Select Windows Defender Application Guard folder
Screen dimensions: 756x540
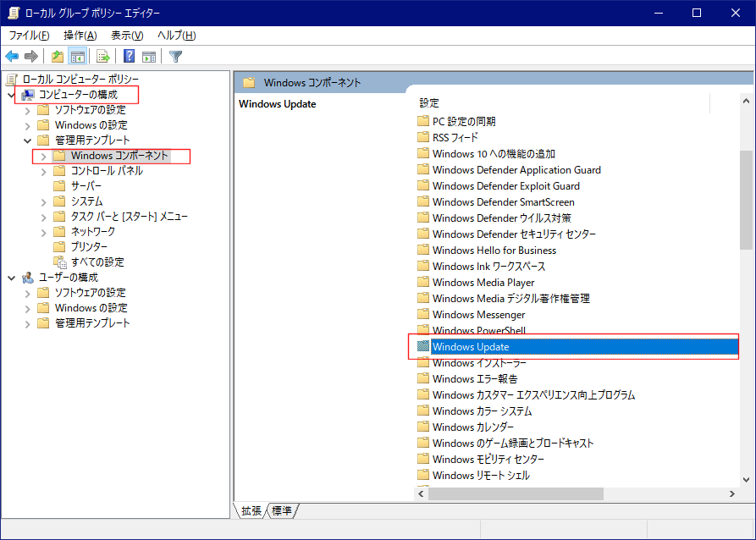tap(516, 170)
